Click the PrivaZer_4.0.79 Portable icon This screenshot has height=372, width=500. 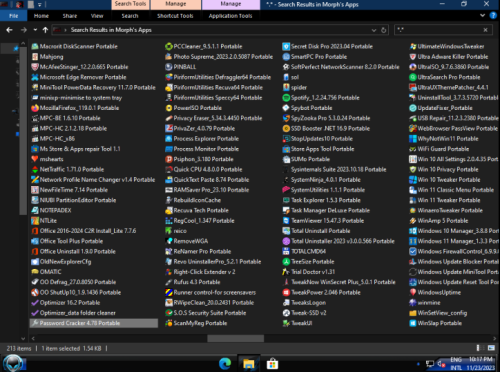[169, 128]
